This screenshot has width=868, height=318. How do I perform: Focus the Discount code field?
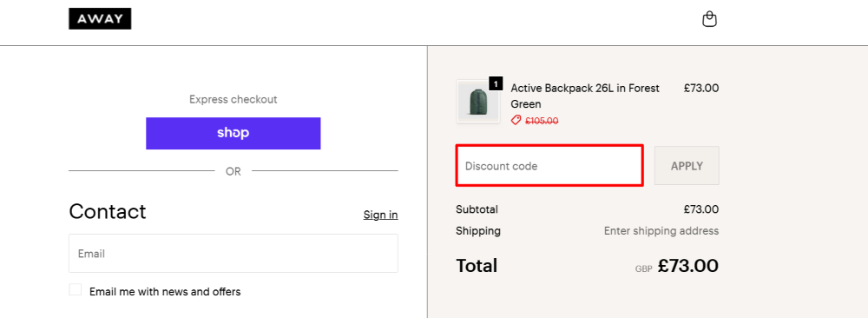[x=549, y=166]
